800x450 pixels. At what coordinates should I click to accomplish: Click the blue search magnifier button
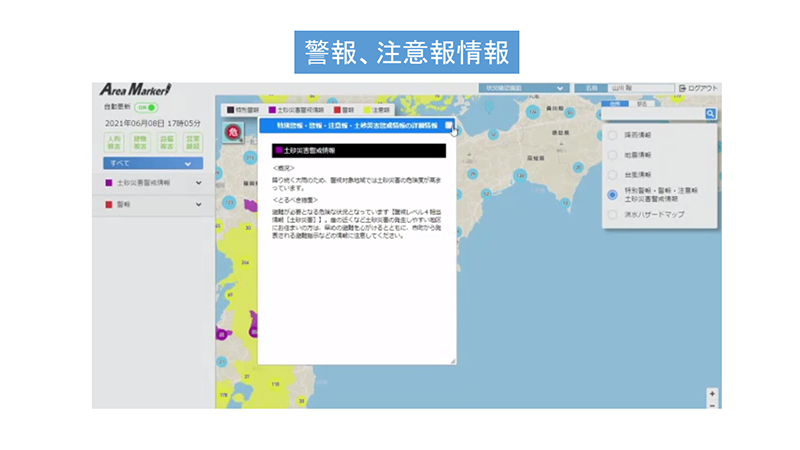(x=710, y=114)
